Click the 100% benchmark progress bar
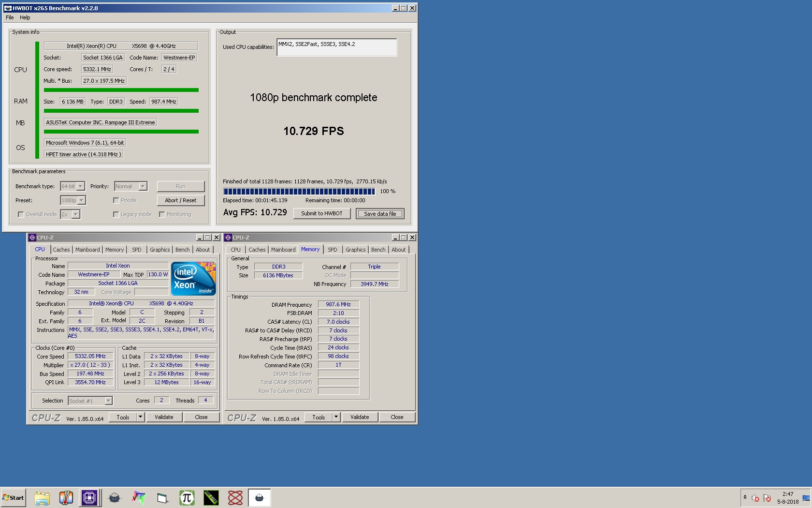Screen dimensions: 812x508 (299, 191)
